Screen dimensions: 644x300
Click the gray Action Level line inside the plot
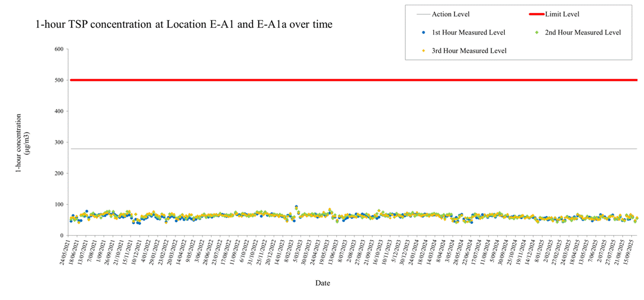330,148
